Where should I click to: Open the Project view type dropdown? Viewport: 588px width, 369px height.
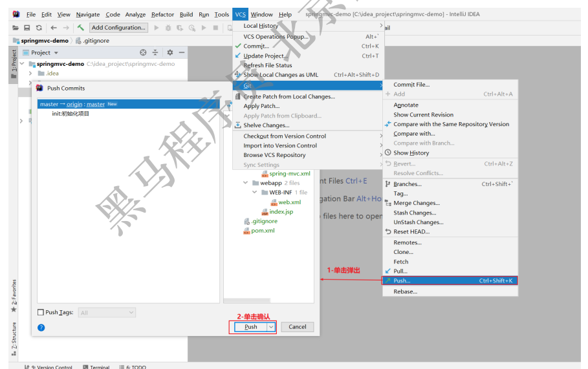56,53
